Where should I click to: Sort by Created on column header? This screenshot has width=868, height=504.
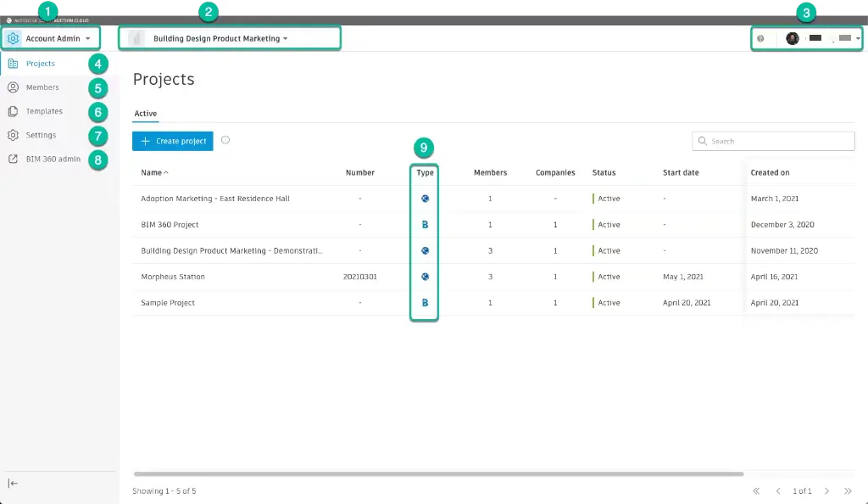tap(770, 173)
